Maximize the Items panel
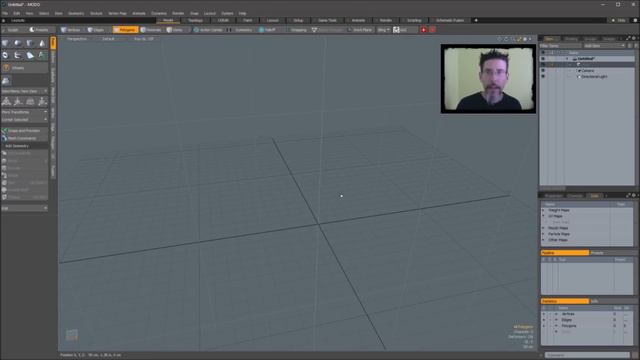640x360 pixels. 628,38
